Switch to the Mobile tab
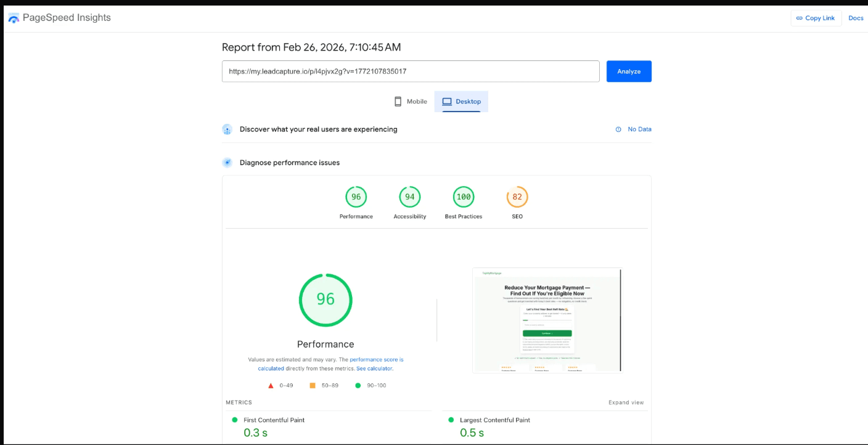Viewport: 868px width, 445px height. 410,101
